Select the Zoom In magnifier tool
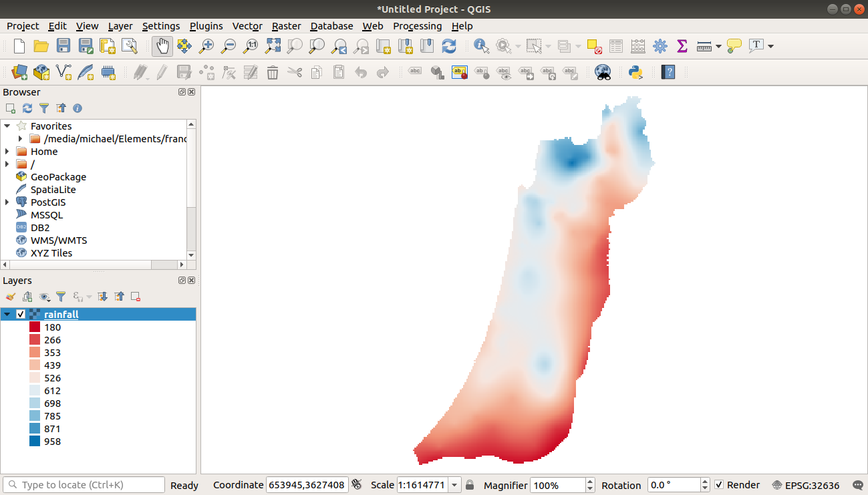Screen dimensions: 868x495 pyautogui.click(x=206, y=46)
